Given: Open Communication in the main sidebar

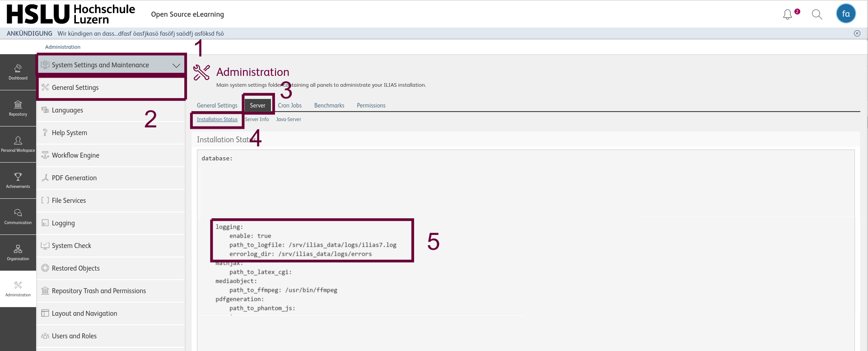Looking at the screenshot, I should pos(18,217).
